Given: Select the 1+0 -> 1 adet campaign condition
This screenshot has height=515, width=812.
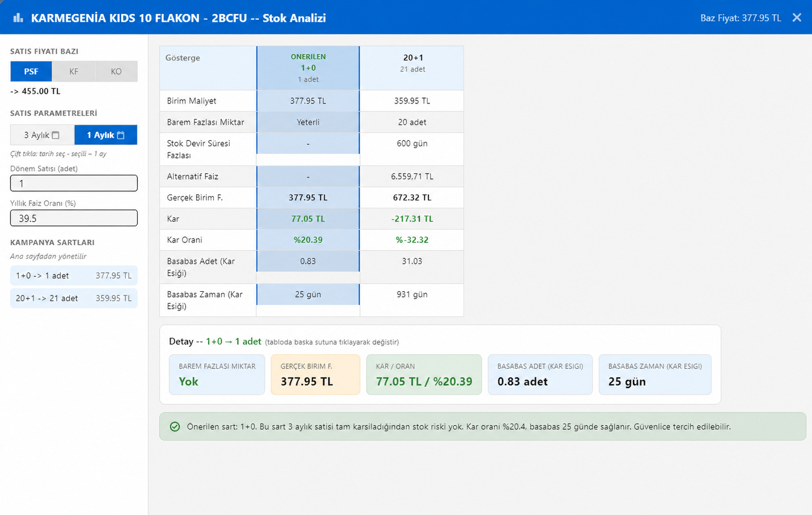Looking at the screenshot, I should click(74, 275).
